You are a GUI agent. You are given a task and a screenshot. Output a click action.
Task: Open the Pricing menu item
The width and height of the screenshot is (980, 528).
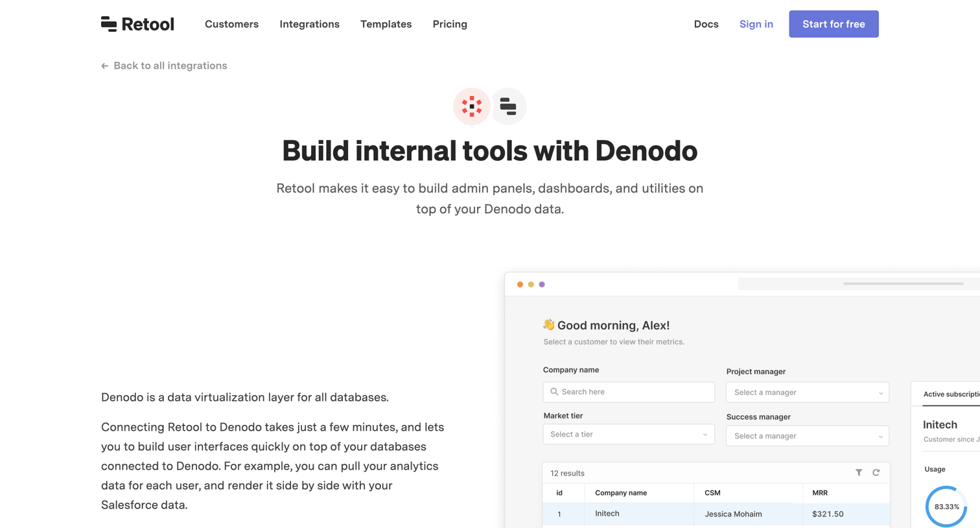click(450, 24)
